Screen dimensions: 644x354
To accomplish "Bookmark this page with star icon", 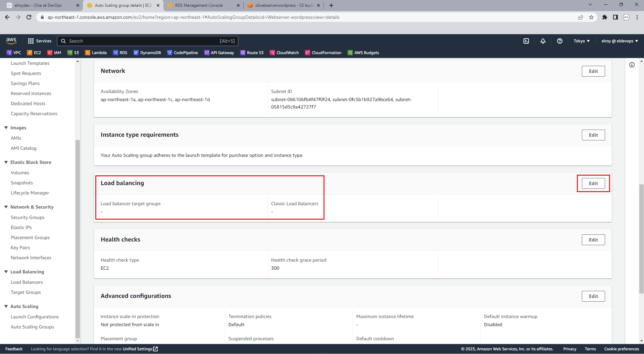I will pyautogui.click(x=591, y=17).
